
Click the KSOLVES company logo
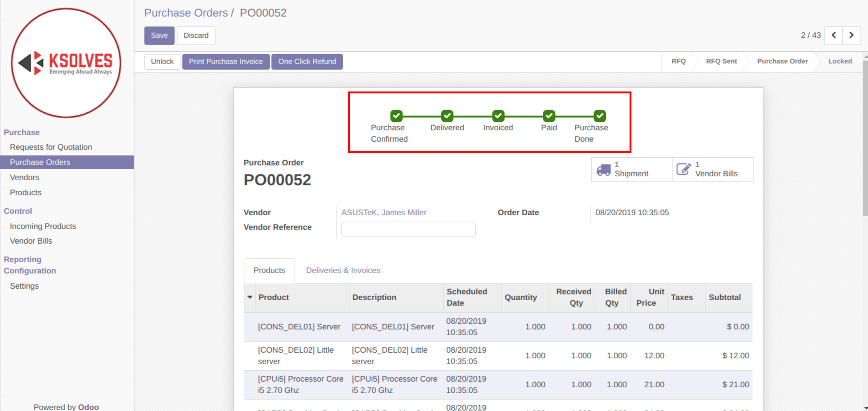point(66,63)
